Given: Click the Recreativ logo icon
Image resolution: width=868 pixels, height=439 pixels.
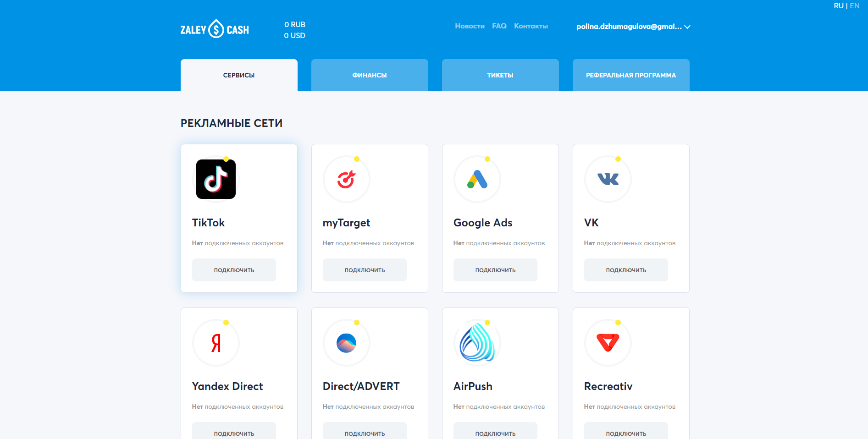Looking at the screenshot, I should 608,343.
